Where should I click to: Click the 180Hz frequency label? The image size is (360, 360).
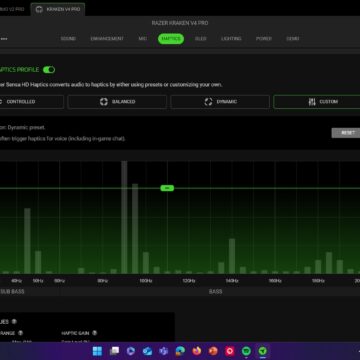coord(318,281)
